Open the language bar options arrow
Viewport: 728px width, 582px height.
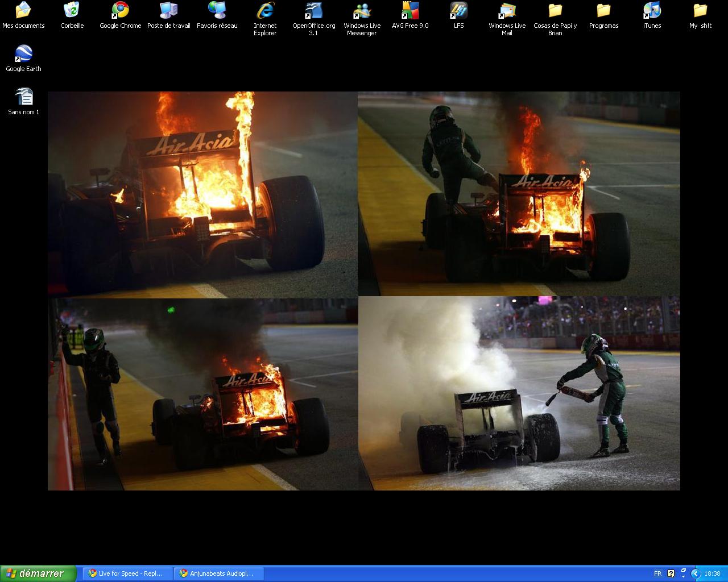[683, 576]
